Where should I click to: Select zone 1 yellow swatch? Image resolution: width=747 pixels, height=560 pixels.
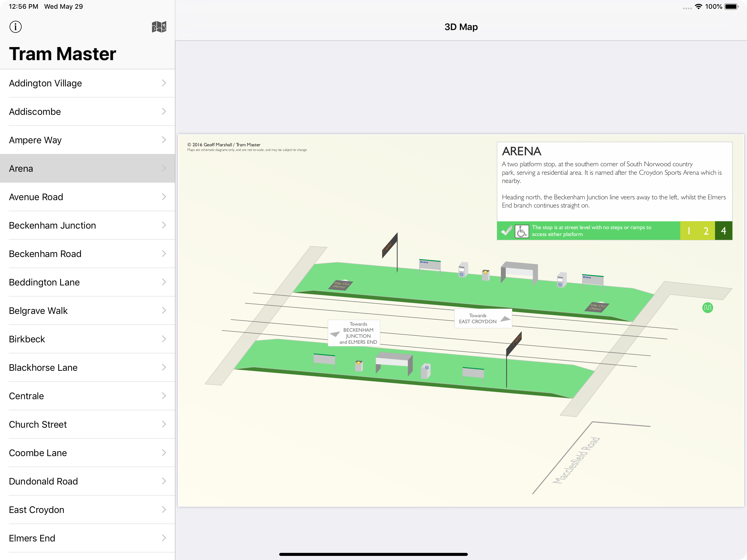(689, 231)
